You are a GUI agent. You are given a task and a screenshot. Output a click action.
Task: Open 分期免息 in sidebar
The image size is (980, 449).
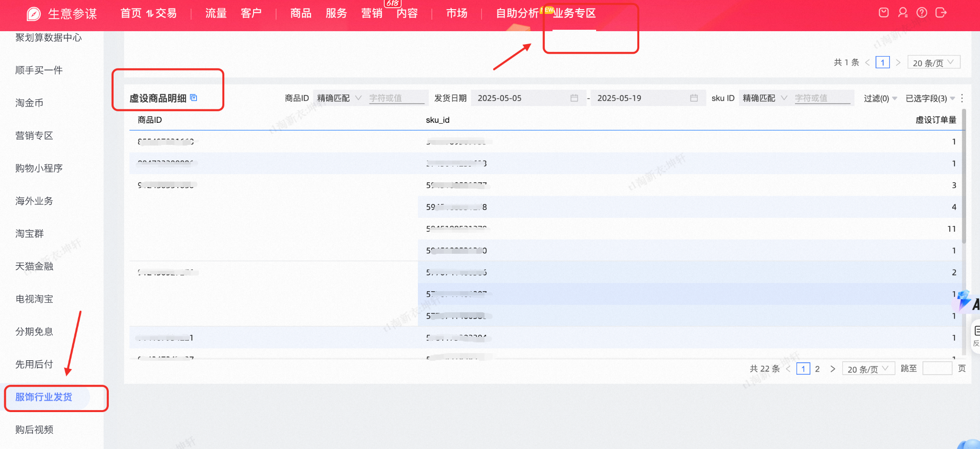tap(34, 331)
